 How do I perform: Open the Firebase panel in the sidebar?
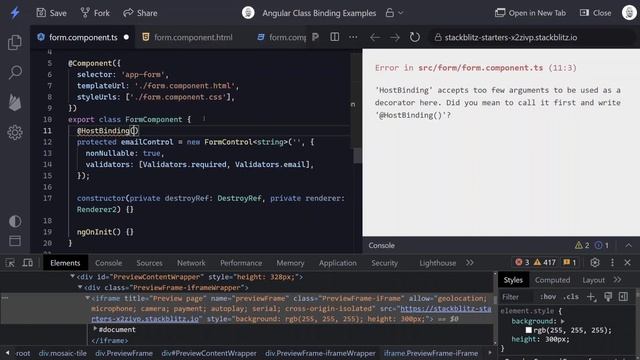pos(15,102)
